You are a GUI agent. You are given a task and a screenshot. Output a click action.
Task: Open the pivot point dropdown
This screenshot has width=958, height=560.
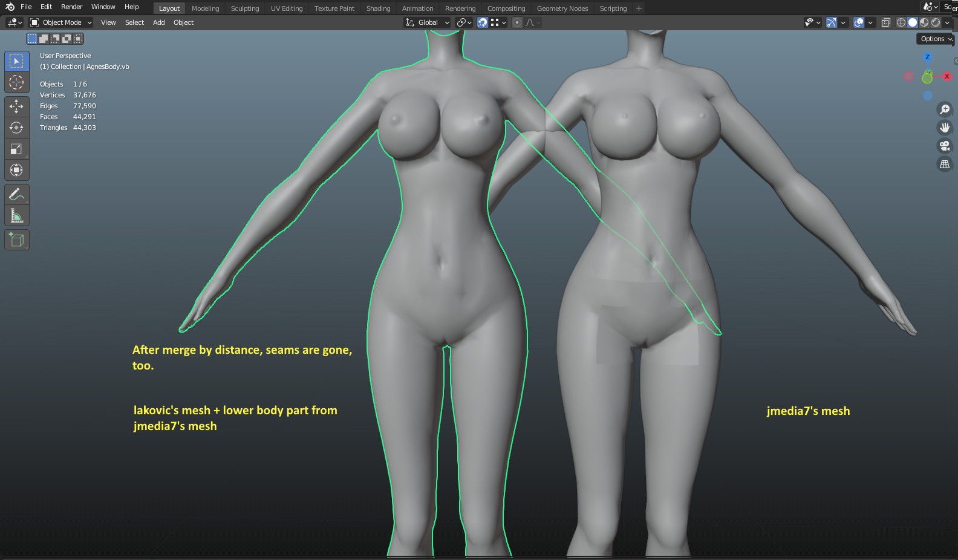[x=464, y=22]
